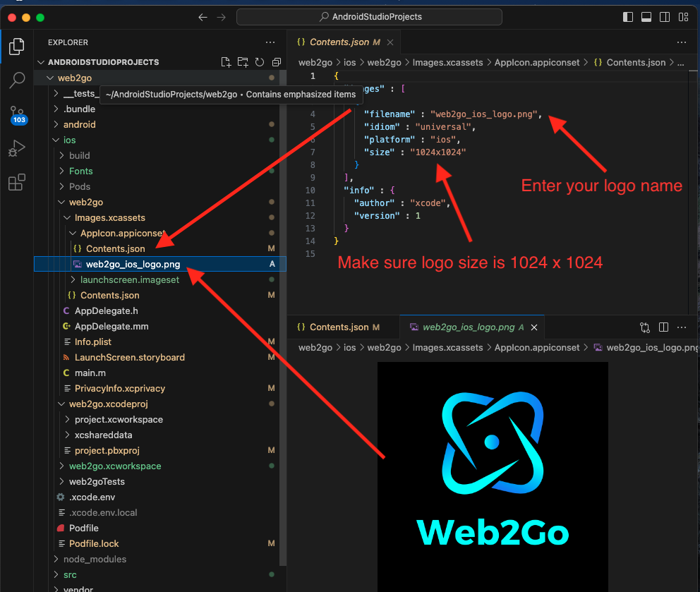This screenshot has width=700, height=592.
Task: Open the Extensions view
Action: point(17,183)
